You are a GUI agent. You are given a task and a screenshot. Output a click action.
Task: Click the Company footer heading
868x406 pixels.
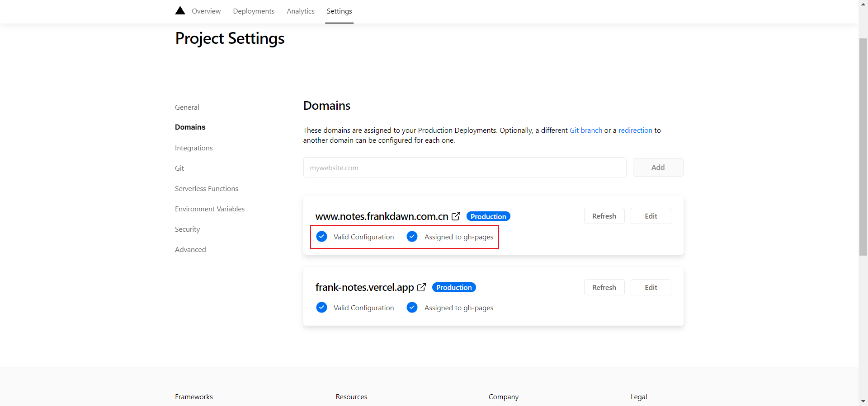click(x=503, y=397)
